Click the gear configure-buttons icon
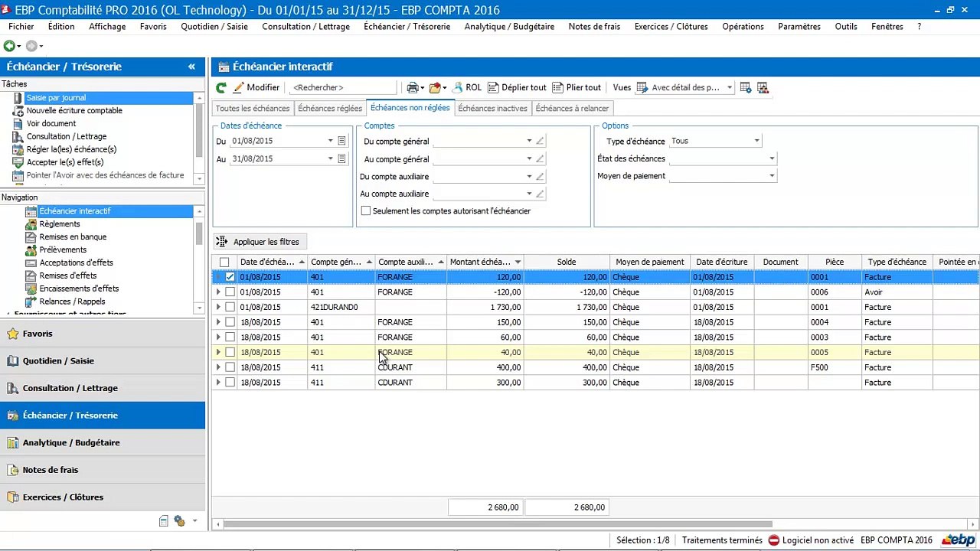This screenshot has width=980, height=551. 179,521
